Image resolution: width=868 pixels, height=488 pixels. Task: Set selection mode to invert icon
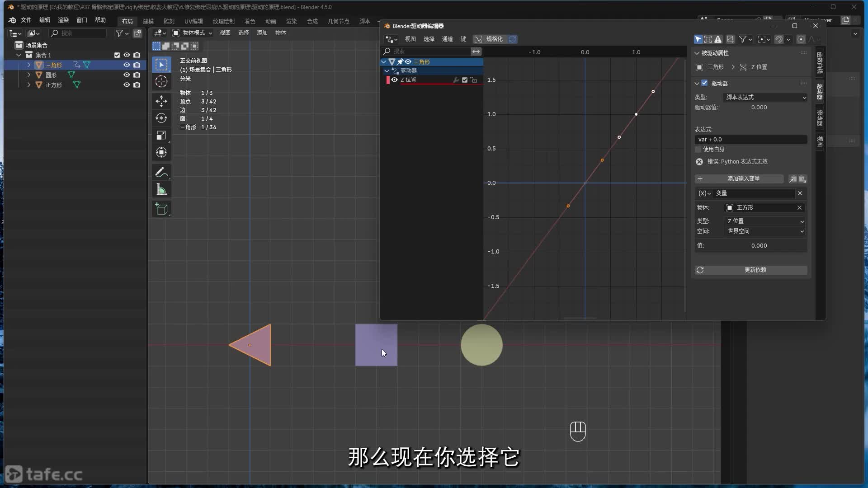click(x=185, y=46)
